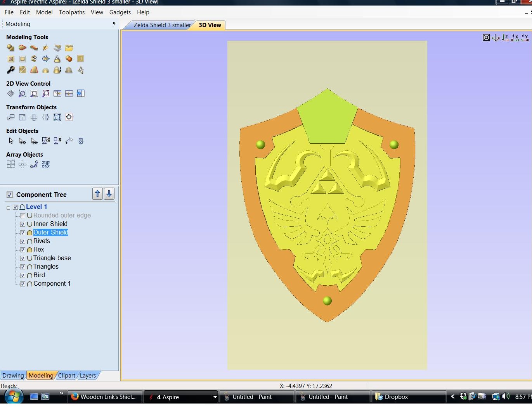This screenshot has height=407, width=532.
Task: Select the Create Shape from vectors tool
Action: [x=10, y=48]
